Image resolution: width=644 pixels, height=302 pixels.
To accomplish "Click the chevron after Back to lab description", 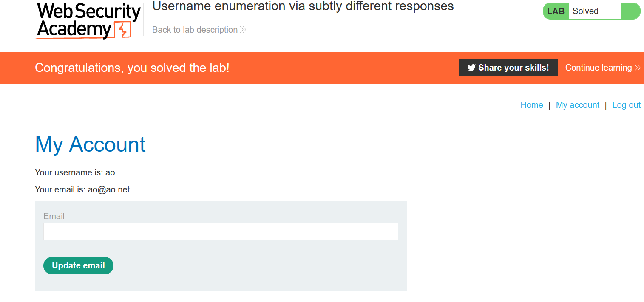I will [243, 30].
